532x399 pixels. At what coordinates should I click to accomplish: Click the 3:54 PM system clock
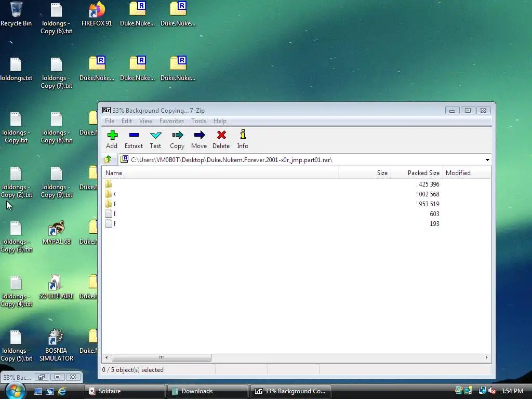pyautogui.click(x=512, y=391)
